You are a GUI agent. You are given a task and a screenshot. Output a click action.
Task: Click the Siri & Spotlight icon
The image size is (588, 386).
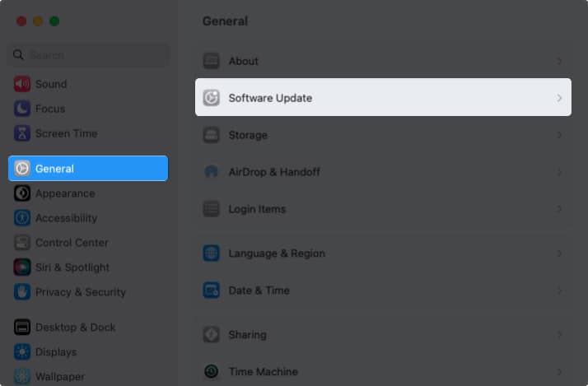point(22,267)
